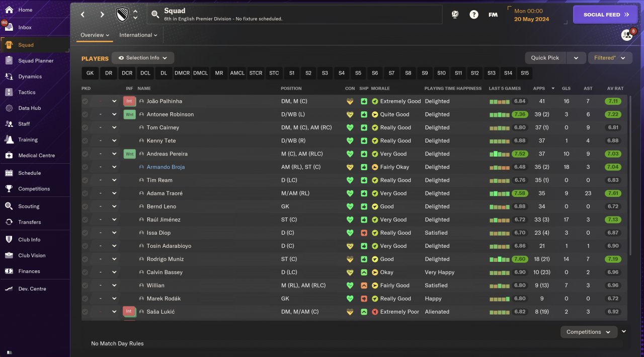Click Bernd Leno's last 5 games bar
The width and height of the screenshot is (644, 357).
pyautogui.click(x=500, y=206)
